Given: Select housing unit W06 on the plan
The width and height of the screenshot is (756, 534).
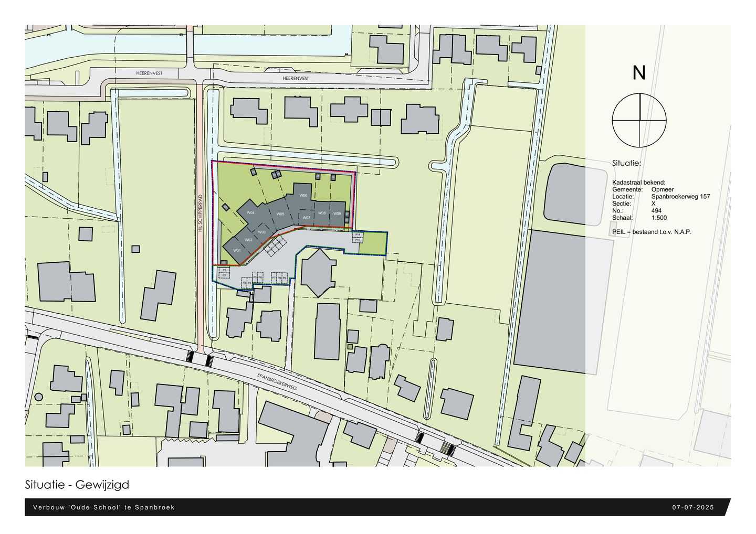Looking at the screenshot, I should click(x=303, y=195).
